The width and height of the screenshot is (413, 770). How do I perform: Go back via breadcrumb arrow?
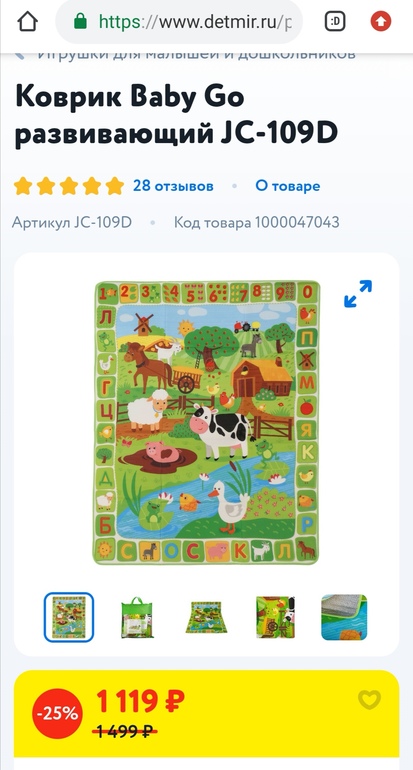tap(20, 55)
